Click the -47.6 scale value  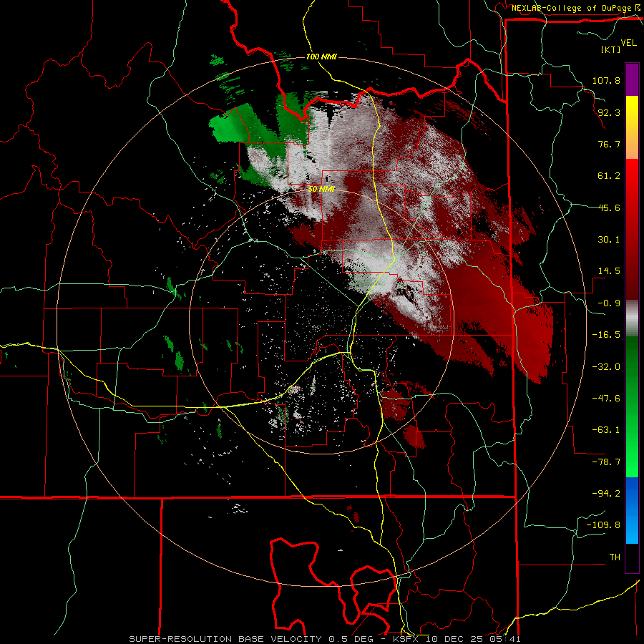(x=606, y=399)
